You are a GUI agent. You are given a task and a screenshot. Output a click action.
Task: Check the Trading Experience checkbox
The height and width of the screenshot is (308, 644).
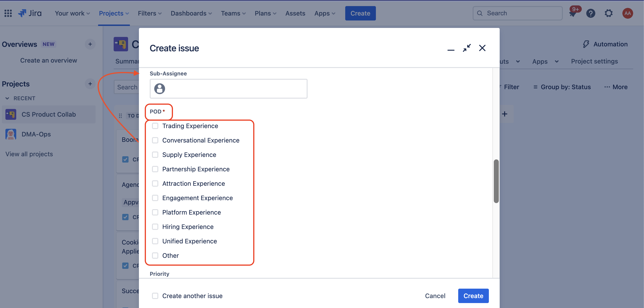click(155, 126)
